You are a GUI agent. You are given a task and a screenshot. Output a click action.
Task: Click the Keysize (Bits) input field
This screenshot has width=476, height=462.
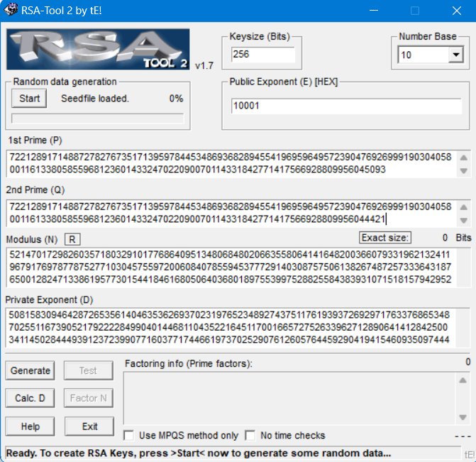click(262, 55)
